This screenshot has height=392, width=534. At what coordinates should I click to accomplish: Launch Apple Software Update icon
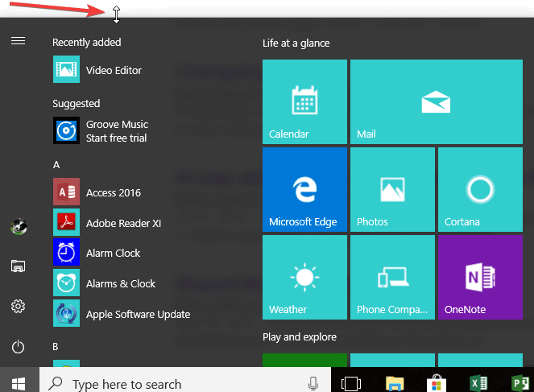(x=66, y=313)
